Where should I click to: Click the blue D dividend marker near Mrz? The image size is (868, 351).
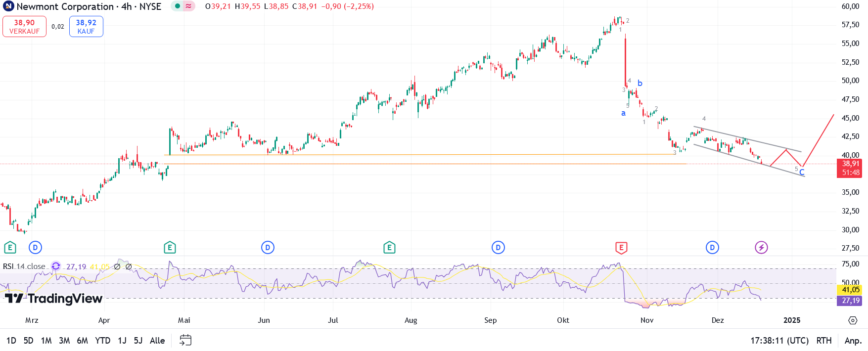pos(35,248)
